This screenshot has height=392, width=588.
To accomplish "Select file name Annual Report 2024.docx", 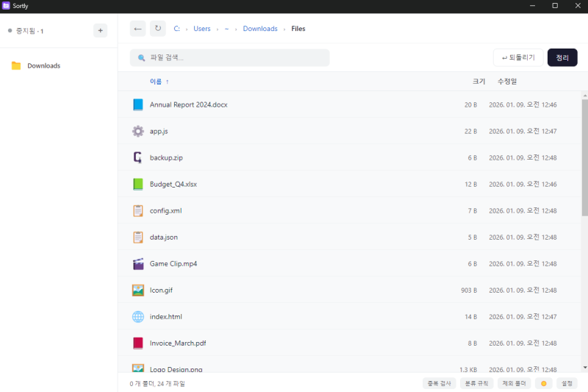I will 189,104.
